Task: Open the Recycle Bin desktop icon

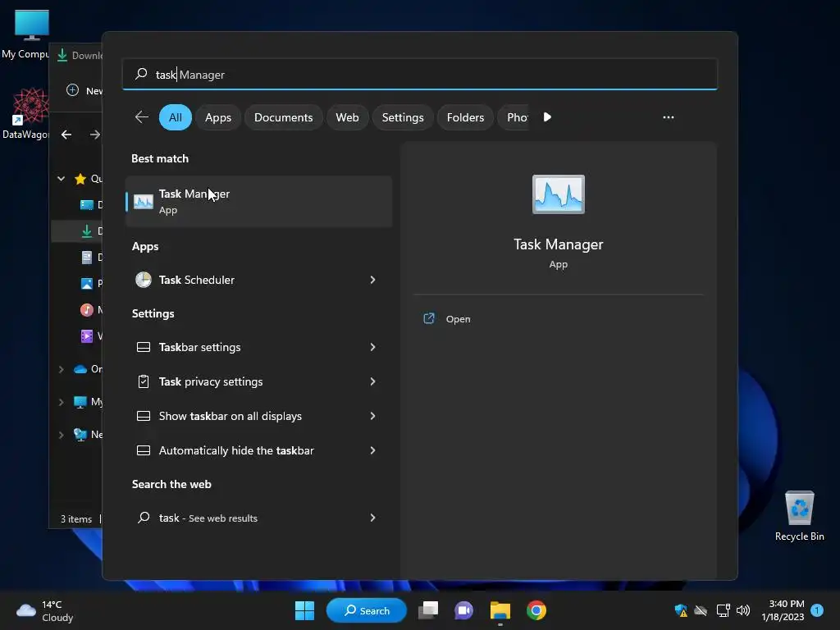Action: 799,516
